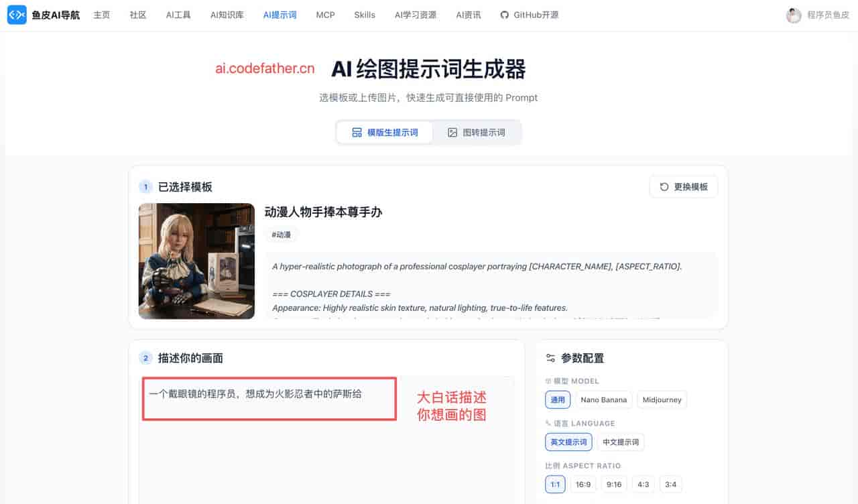Click the image icon in 图转提示词 tab
Viewport: 858px width, 504px height.
(452, 133)
